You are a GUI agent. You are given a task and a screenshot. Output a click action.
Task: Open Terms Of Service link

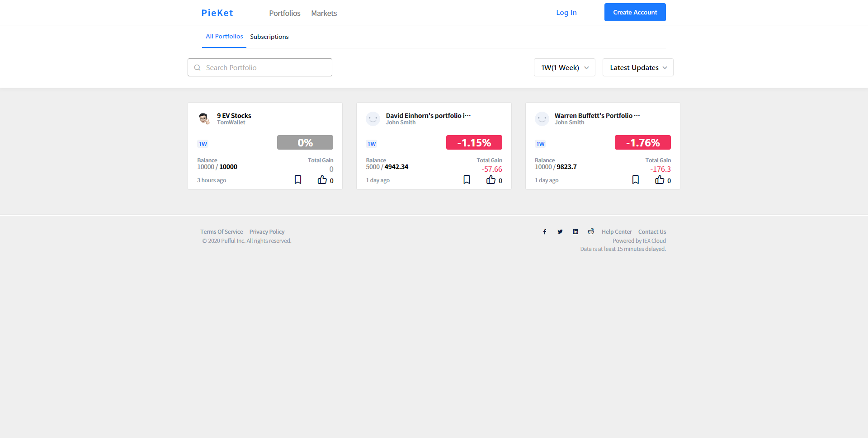(x=222, y=232)
